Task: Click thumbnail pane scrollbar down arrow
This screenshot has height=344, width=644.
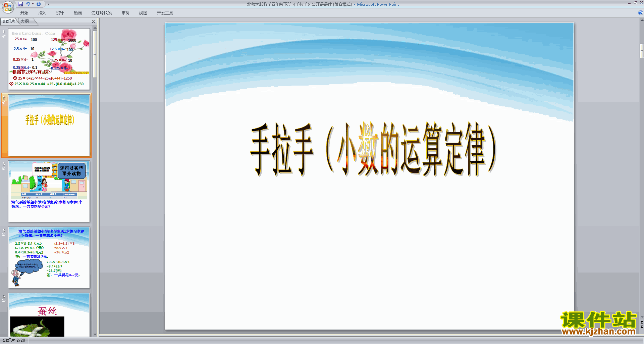Action: tap(95, 334)
